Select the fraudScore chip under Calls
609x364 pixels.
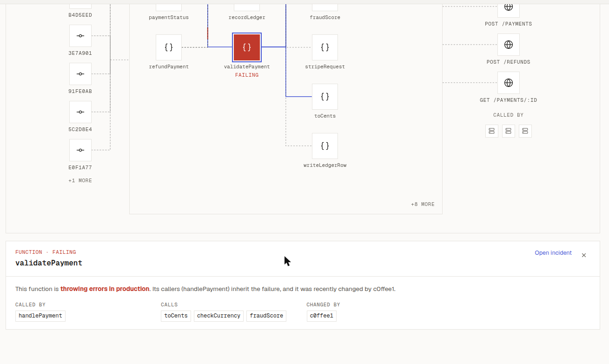[x=266, y=316]
